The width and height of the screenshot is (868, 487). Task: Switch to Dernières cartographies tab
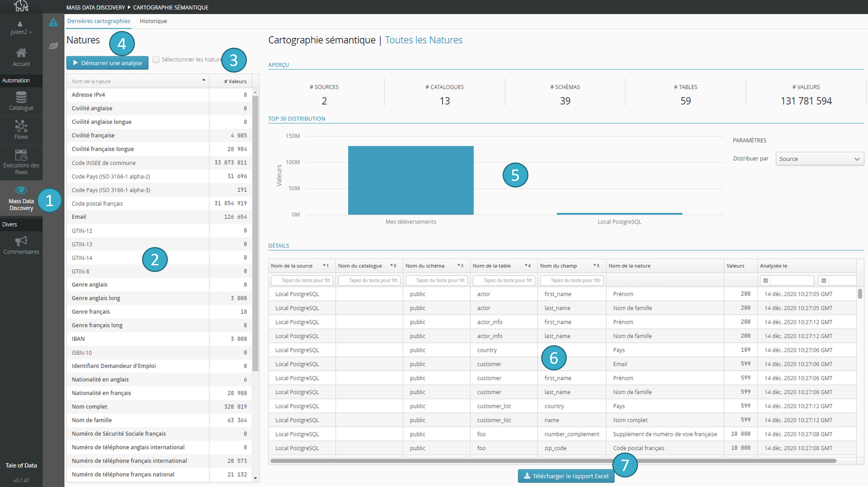coord(98,21)
